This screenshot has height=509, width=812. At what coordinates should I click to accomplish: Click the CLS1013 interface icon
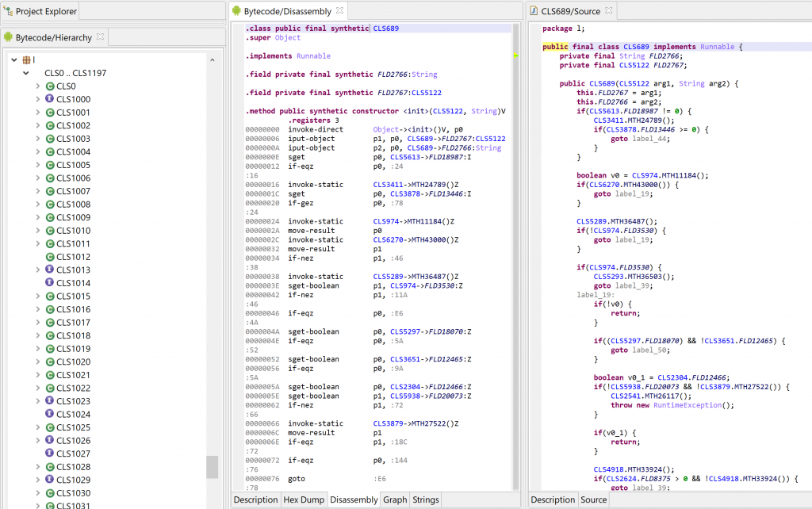(x=50, y=270)
